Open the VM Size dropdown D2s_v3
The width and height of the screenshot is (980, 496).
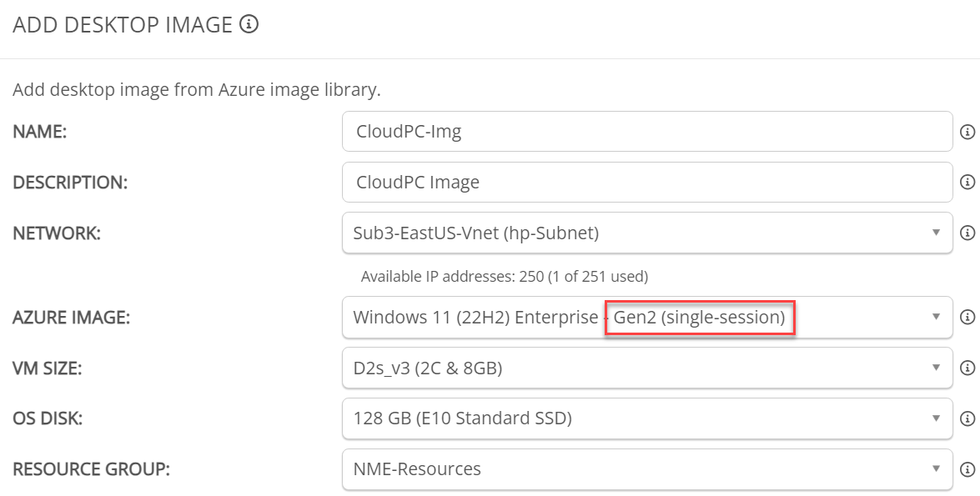tap(647, 368)
